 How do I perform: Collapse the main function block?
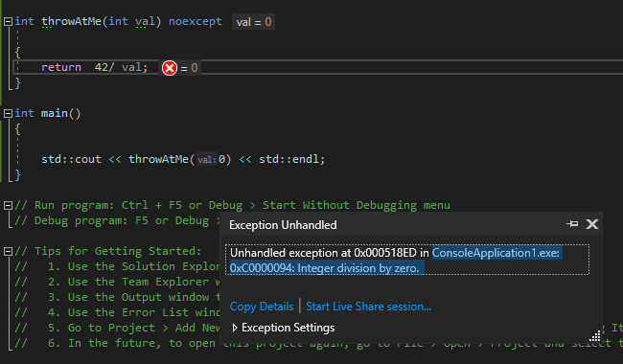click(x=8, y=114)
